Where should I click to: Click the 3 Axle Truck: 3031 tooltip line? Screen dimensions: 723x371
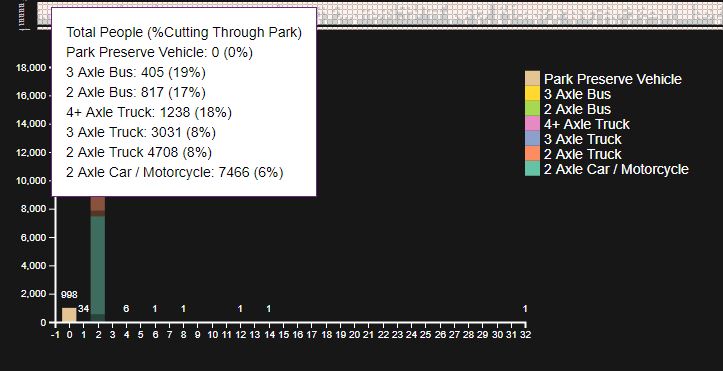point(141,132)
